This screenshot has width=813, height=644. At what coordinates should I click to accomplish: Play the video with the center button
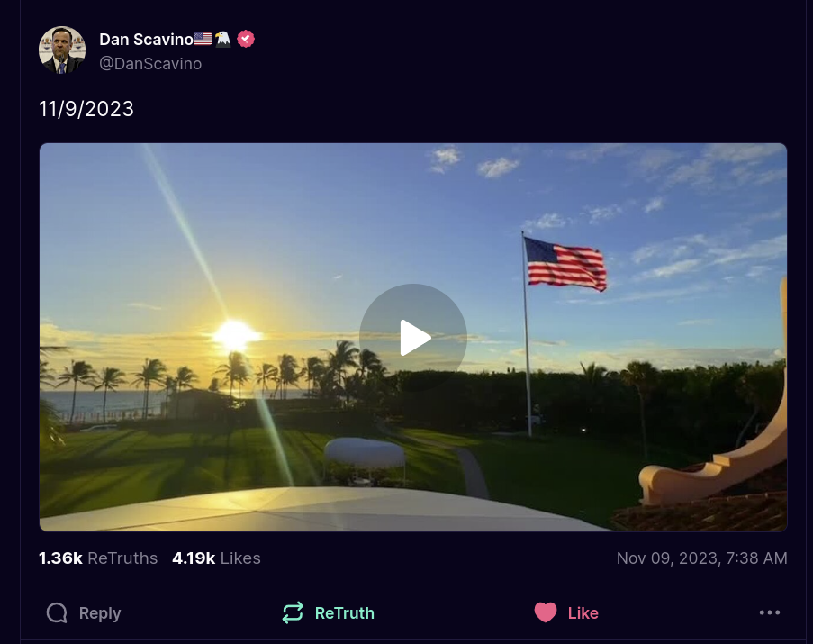[413, 338]
